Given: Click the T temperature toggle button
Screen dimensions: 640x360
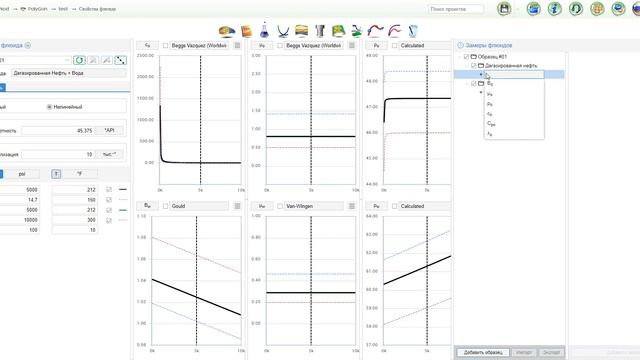Looking at the screenshot, I should pos(56,174).
